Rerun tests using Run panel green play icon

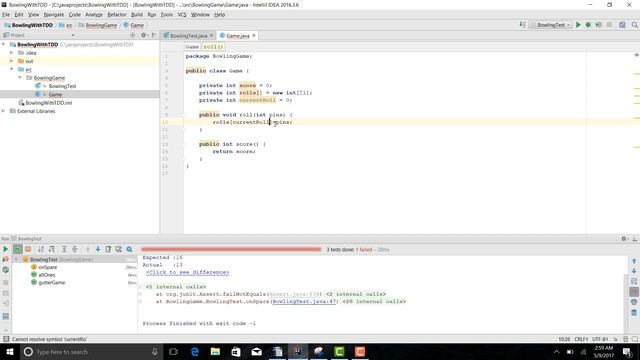coord(5,249)
